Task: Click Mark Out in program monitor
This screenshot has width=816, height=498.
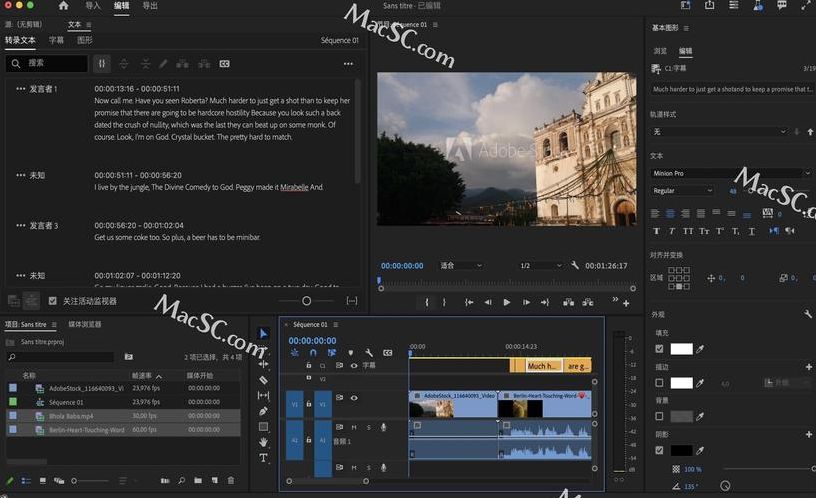Action: pos(444,302)
